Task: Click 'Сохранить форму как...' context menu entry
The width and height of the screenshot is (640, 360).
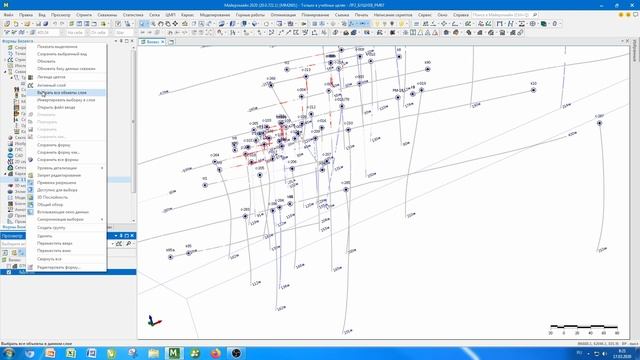Action: [66, 152]
